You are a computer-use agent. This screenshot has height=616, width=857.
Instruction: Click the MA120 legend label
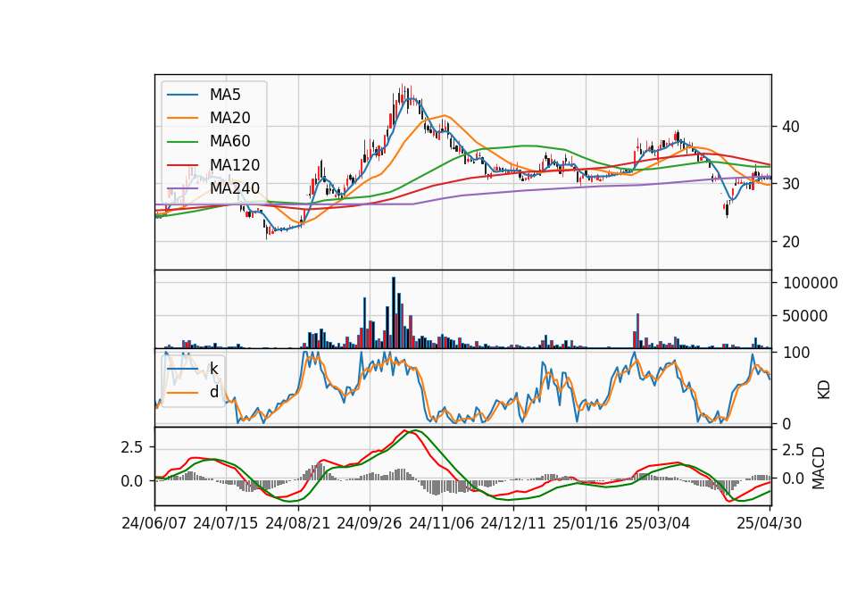click(235, 165)
